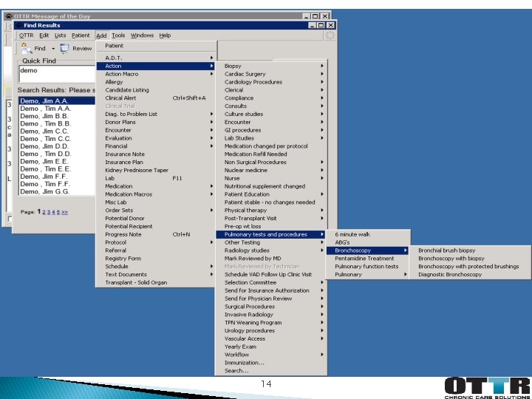Viewport: 532px width, 399px height.
Task: Expand the Biopsy action submenu
Action: coord(271,66)
